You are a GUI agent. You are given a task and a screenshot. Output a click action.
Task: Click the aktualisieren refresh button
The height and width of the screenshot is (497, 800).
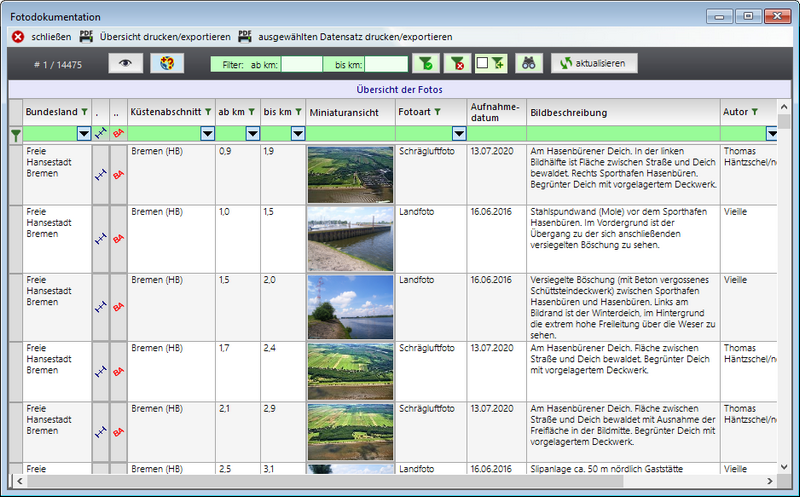pos(594,63)
